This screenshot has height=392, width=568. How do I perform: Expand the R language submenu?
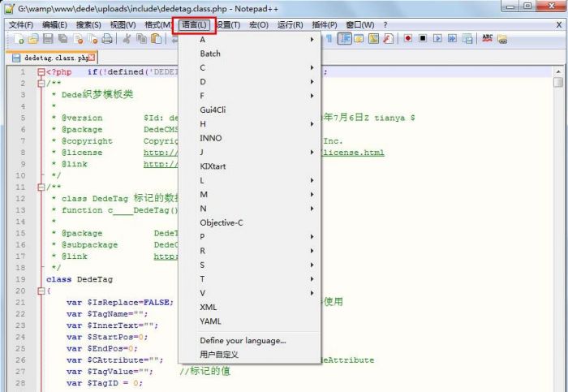(250, 251)
